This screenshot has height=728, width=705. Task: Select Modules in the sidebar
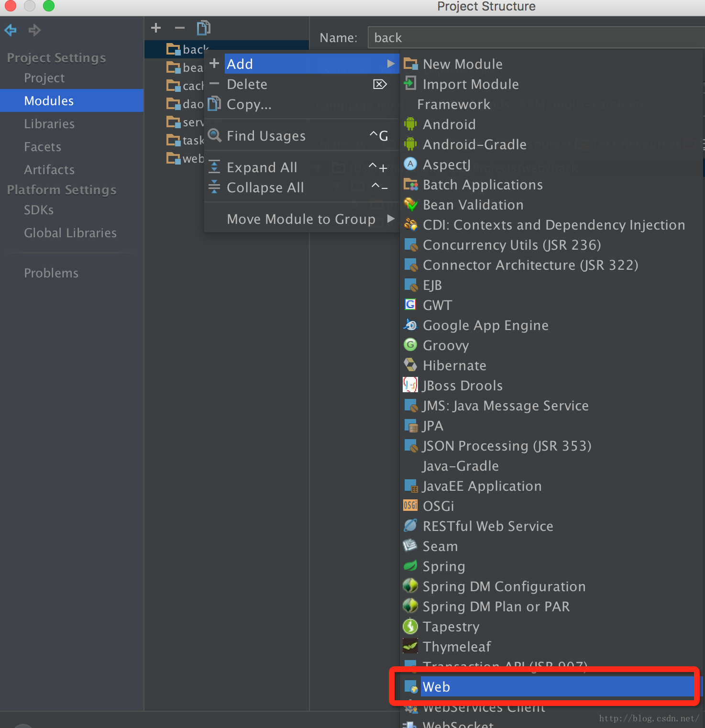coord(72,100)
